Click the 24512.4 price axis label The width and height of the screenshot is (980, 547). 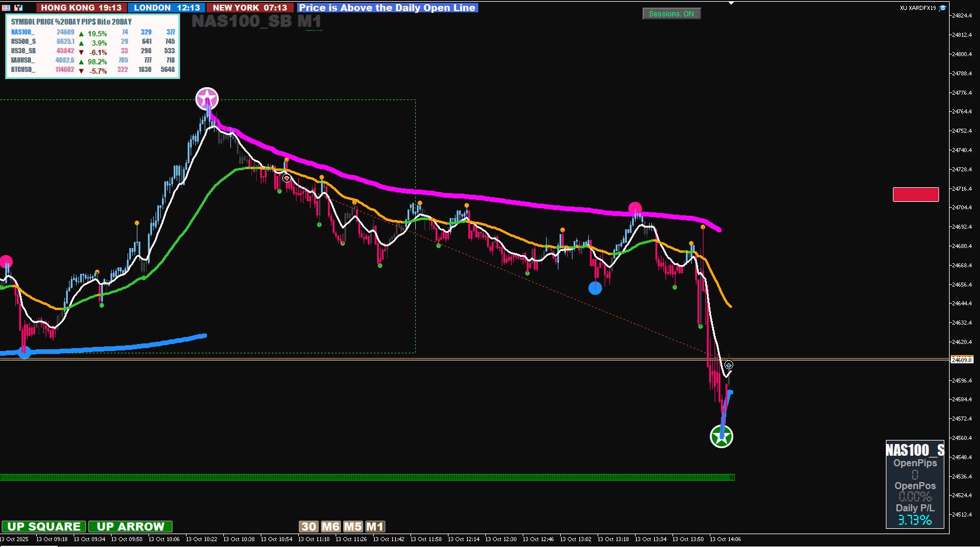tap(962, 514)
